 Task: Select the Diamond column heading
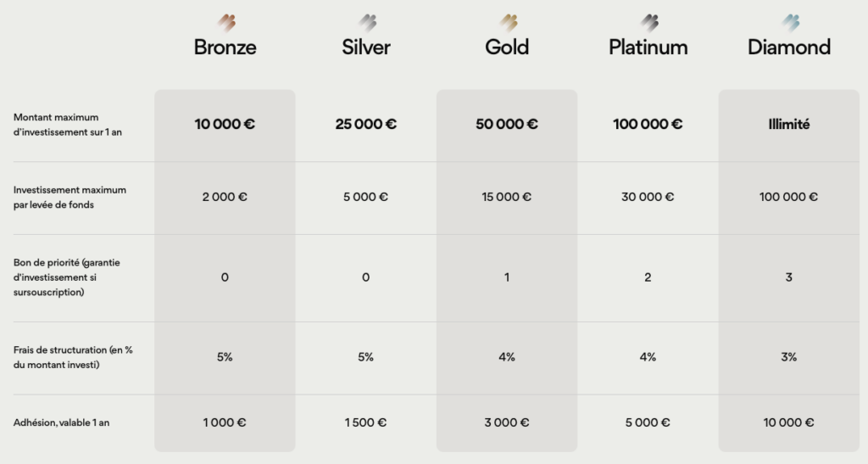788,47
